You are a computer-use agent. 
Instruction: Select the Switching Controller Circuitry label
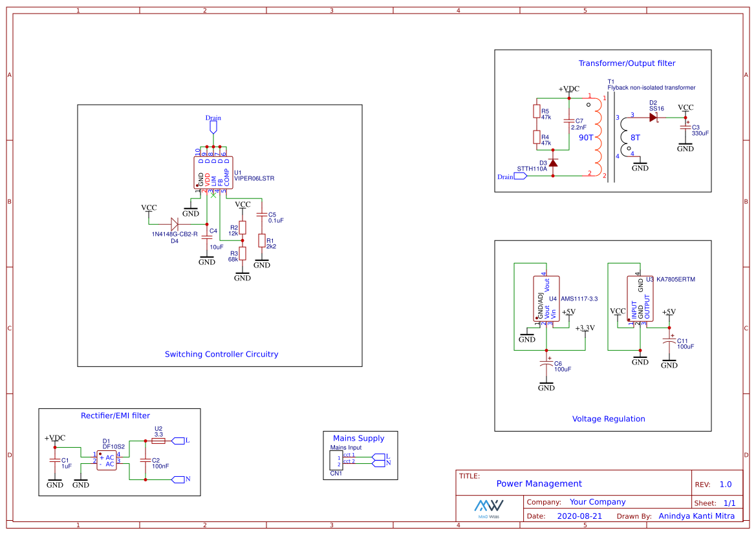[221, 354]
